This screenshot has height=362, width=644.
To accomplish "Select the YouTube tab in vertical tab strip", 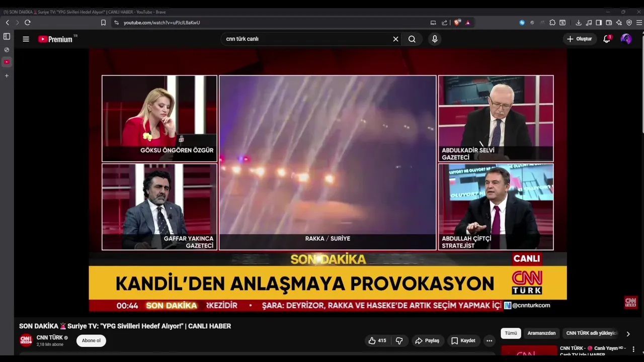I will tap(7, 62).
